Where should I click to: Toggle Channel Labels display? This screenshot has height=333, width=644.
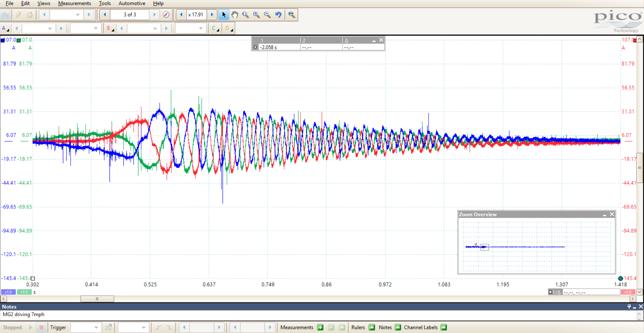pos(444,327)
